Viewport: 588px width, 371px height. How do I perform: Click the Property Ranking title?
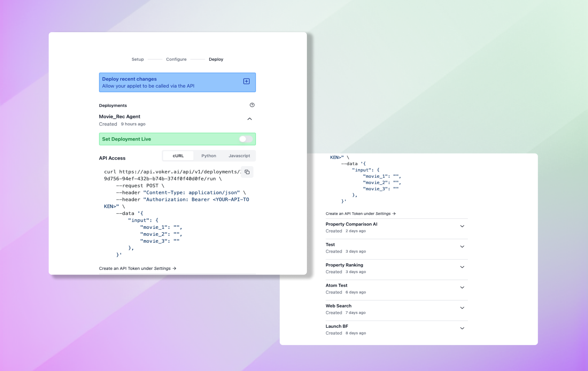click(344, 265)
